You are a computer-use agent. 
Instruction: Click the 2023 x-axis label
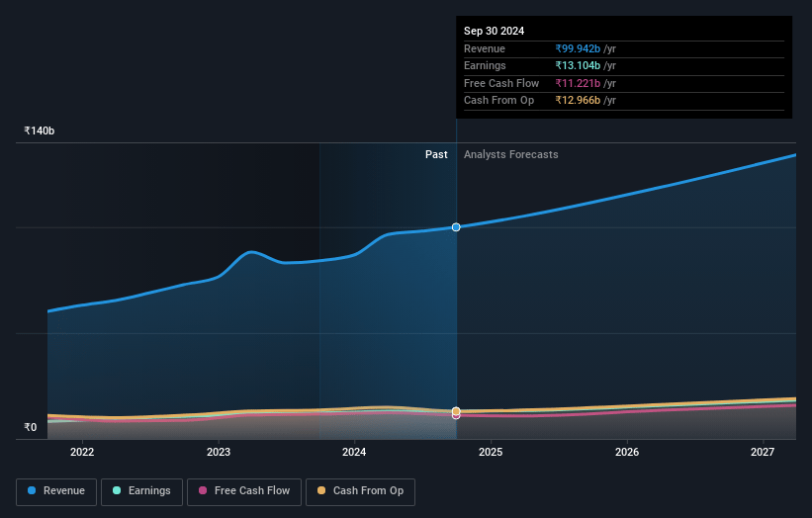coord(218,453)
